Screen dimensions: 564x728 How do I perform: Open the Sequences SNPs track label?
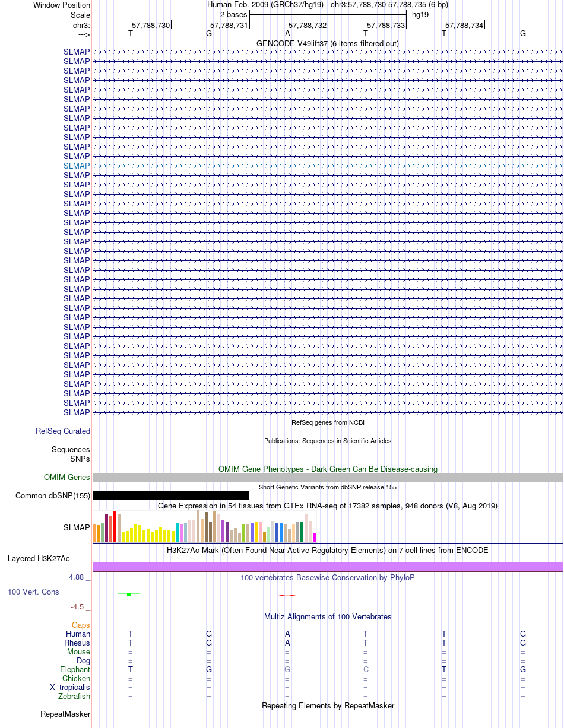pyautogui.click(x=71, y=454)
